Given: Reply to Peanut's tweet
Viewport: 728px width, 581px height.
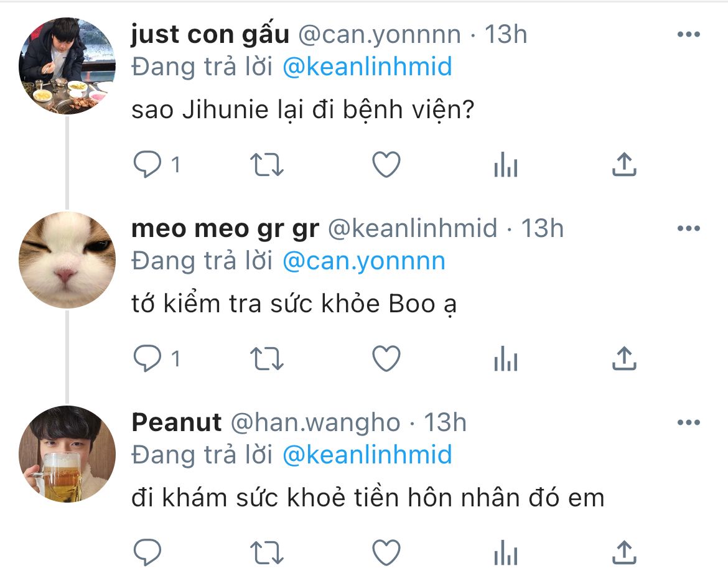Looking at the screenshot, I should point(148,552).
